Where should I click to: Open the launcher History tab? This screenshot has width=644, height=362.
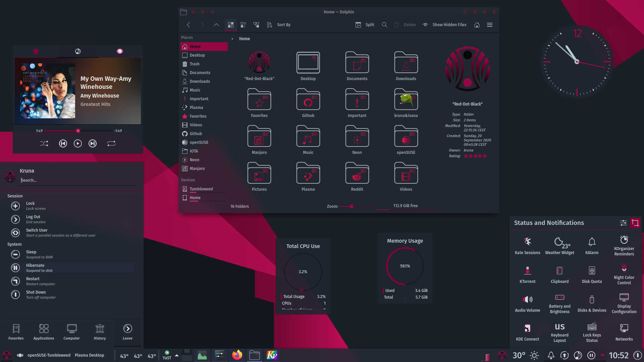(100, 332)
